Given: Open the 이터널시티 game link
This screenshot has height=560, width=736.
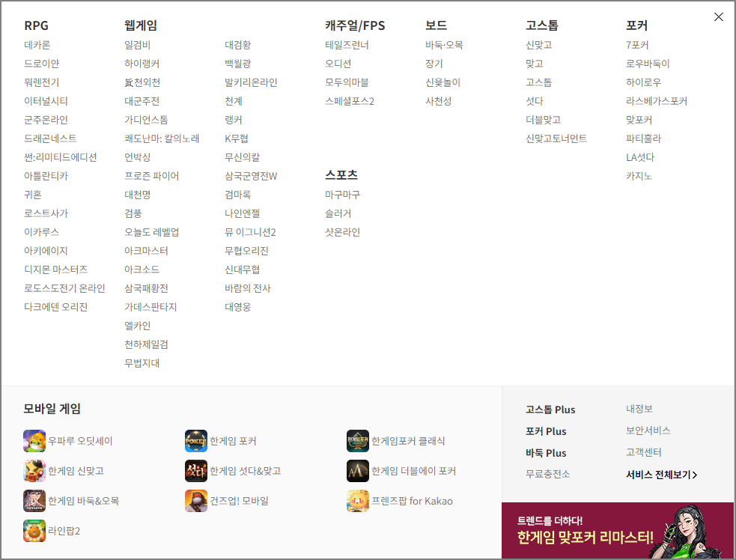Looking at the screenshot, I should click(x=46, y=101).
